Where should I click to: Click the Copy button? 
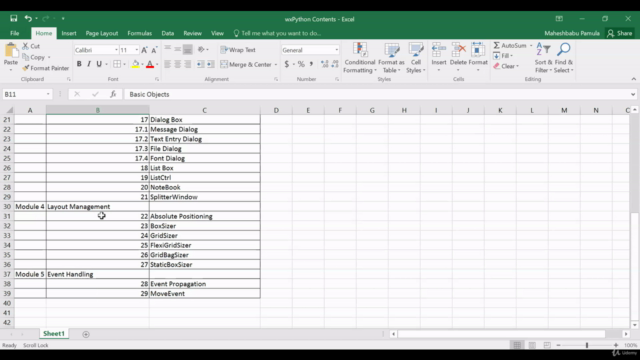tap(34, 57)
